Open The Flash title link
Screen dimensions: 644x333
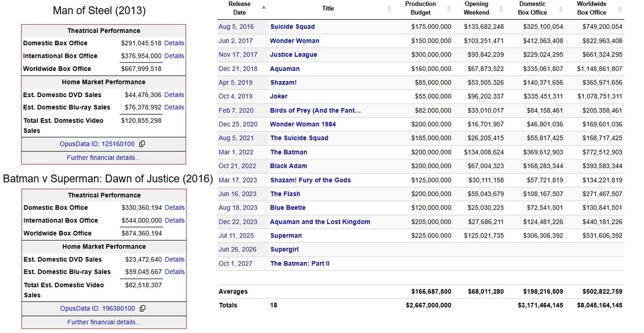click(285, 194)
